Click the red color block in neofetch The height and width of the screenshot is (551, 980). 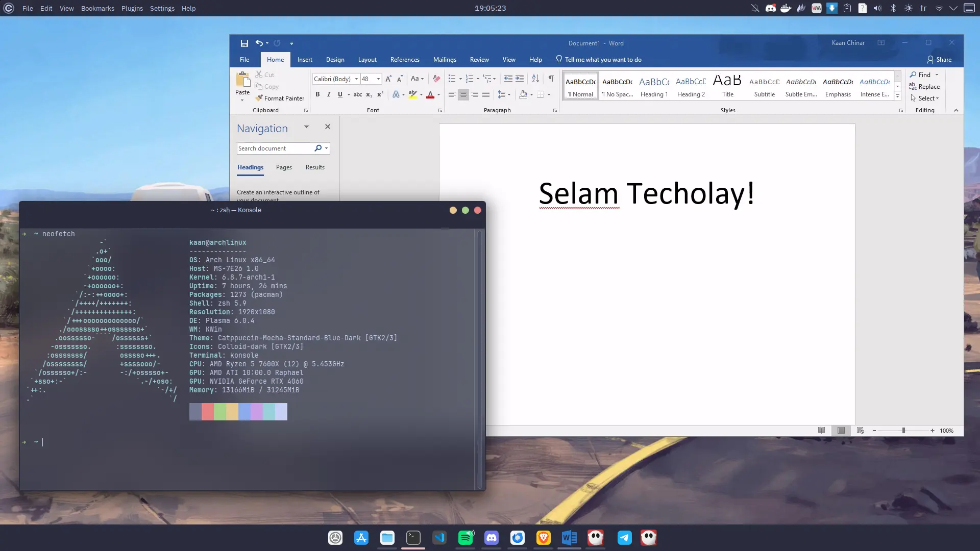(208, 412)
